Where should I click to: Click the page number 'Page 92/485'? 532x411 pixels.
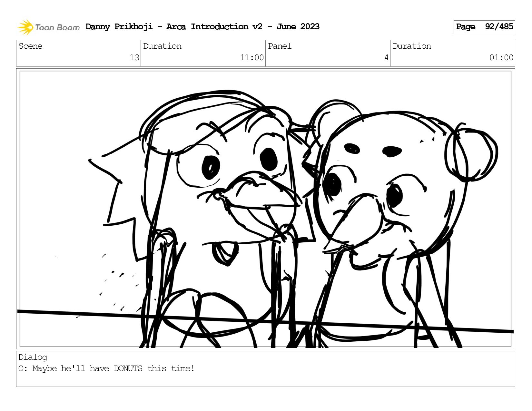click(484, 27)
